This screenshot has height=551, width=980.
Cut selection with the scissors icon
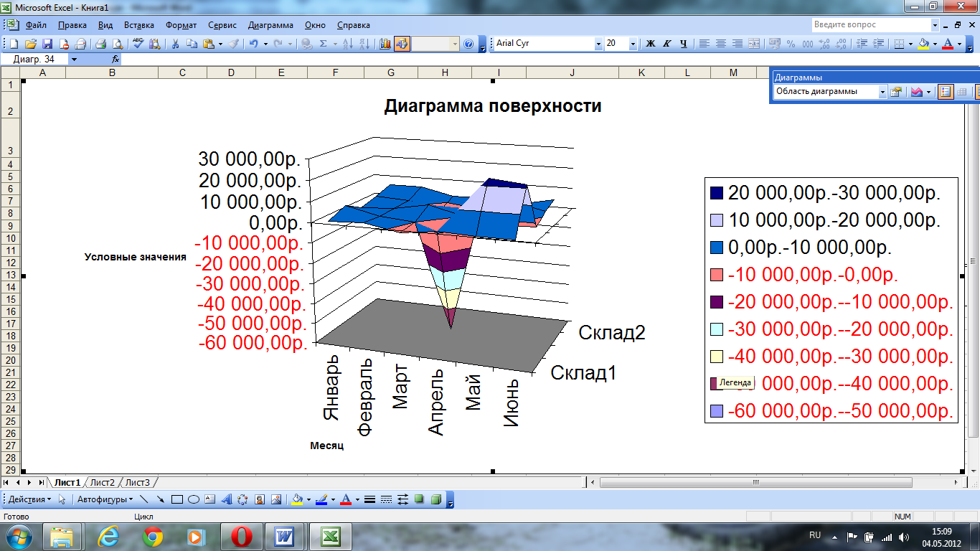click(175, 44)
